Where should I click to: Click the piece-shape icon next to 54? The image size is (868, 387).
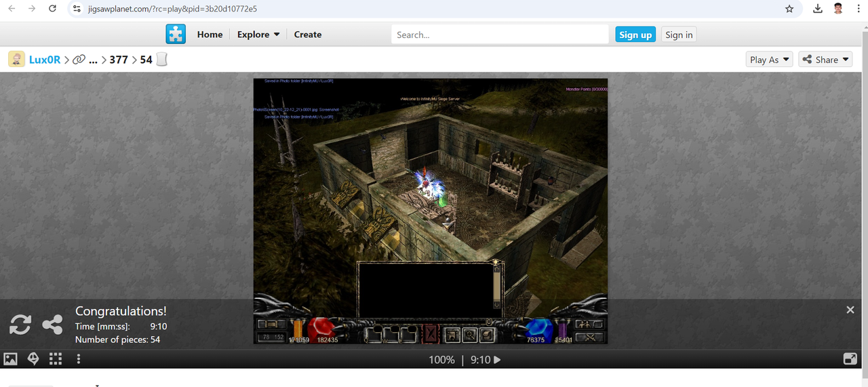pos(161,60)
